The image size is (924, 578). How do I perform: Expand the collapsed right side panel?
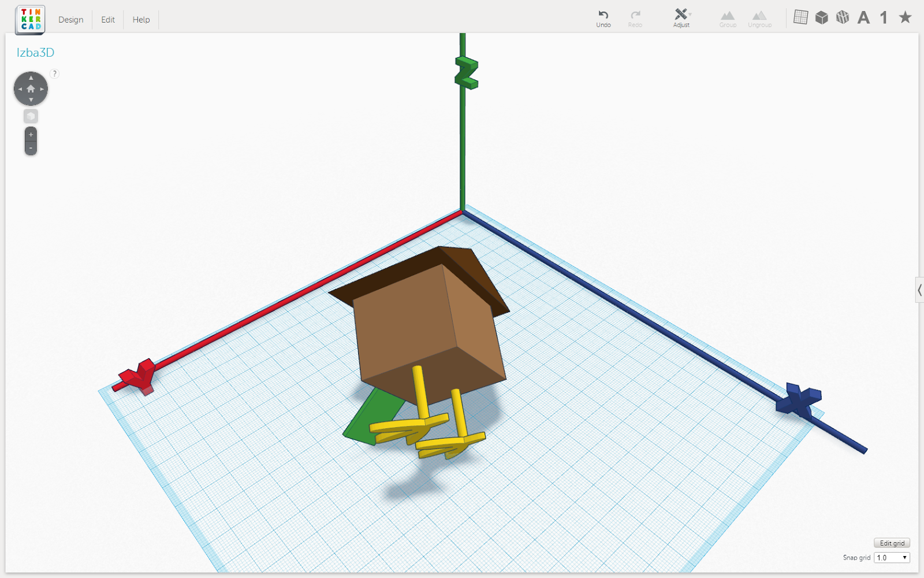pos(919,290)
